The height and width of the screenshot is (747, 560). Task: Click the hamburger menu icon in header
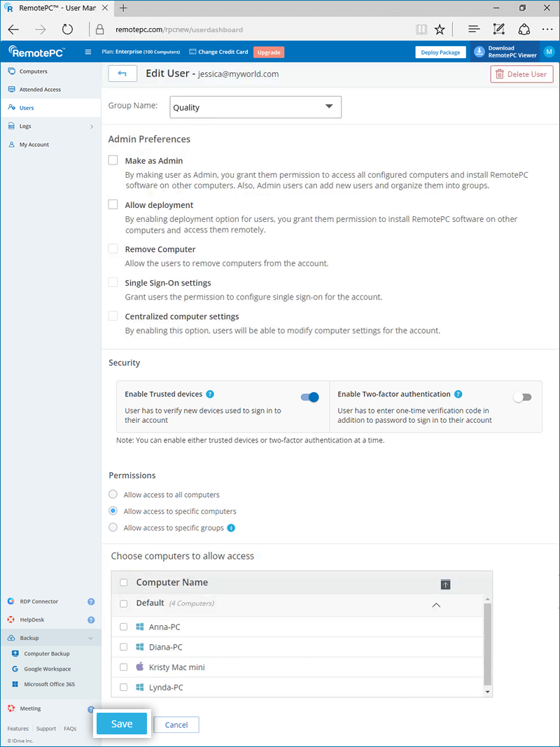pyautogui.click(x=87, y=52)
